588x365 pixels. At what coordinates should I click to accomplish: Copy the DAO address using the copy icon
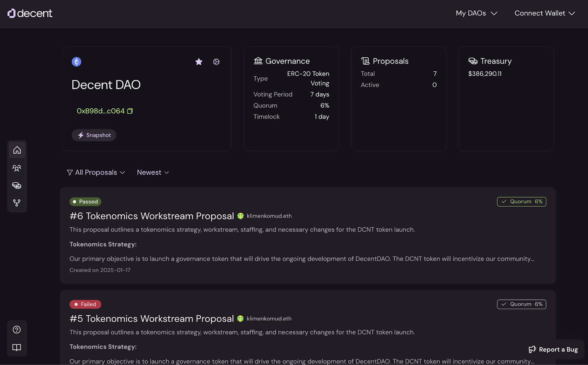click(x=130, y=111)
